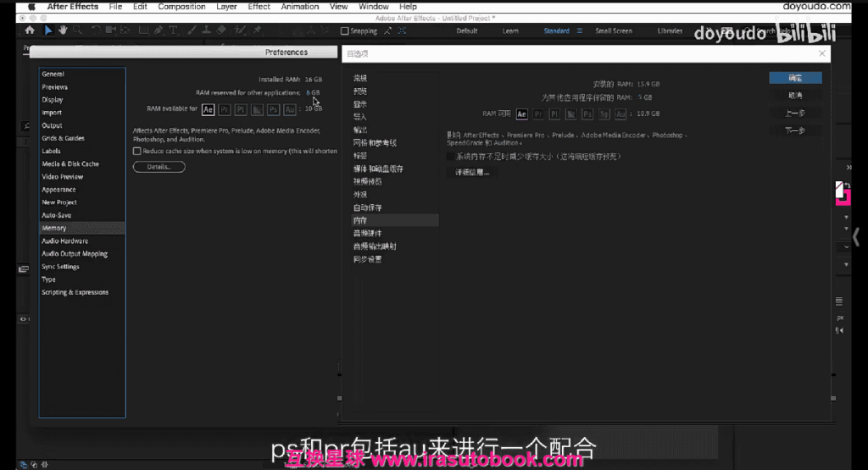
Task: Select the Rectangle shape tool
Action: click(x=143, y=30)
